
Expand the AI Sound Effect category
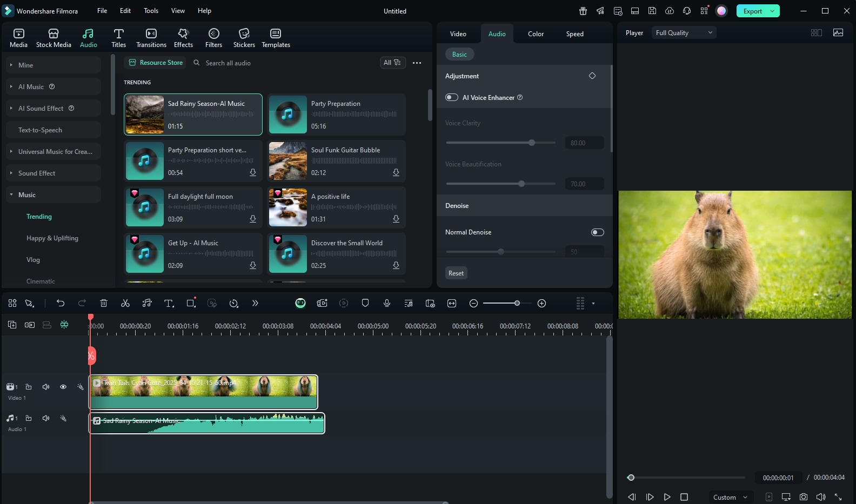[x=54, y=108]
